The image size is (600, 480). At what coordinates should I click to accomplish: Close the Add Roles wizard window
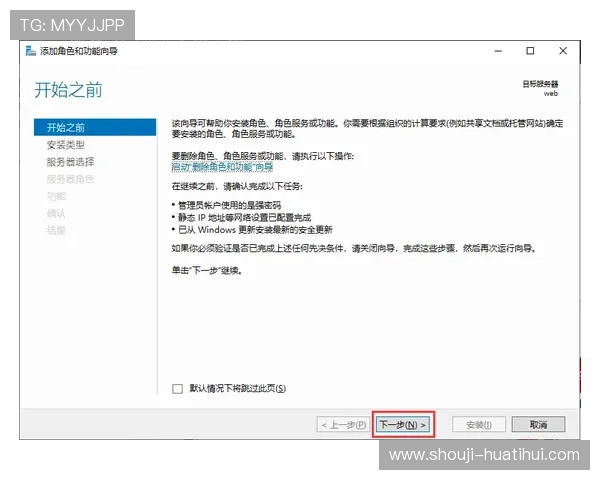click(563, 51)
